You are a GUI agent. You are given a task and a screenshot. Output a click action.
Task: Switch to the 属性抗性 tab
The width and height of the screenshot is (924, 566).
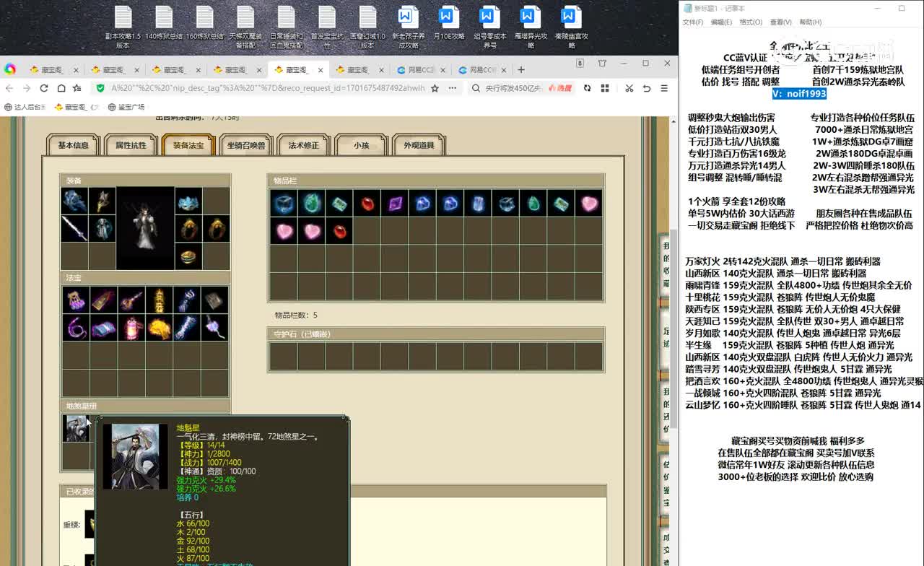coord(131,145)
